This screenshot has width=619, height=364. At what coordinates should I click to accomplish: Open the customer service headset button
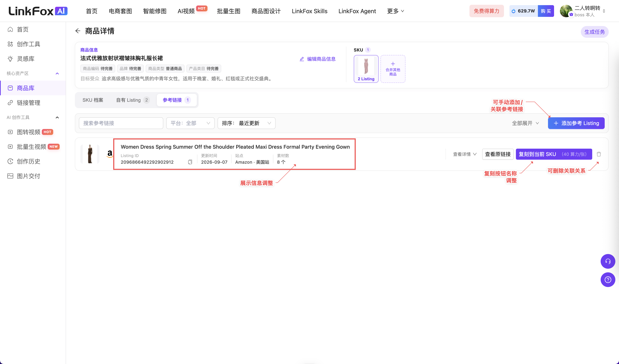608,261
